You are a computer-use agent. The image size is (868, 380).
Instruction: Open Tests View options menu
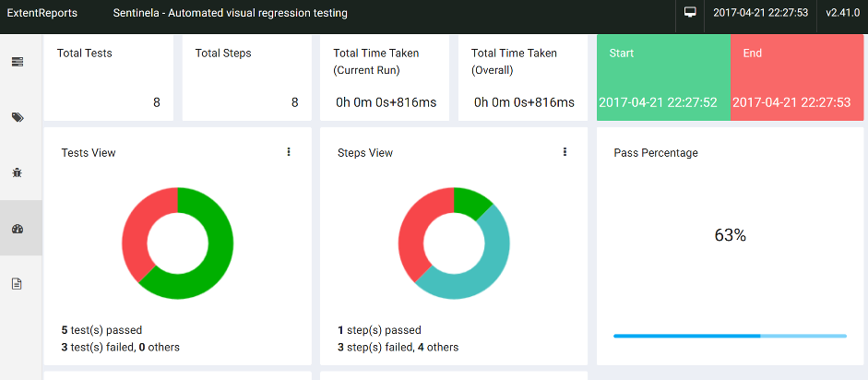click(289, 152)
